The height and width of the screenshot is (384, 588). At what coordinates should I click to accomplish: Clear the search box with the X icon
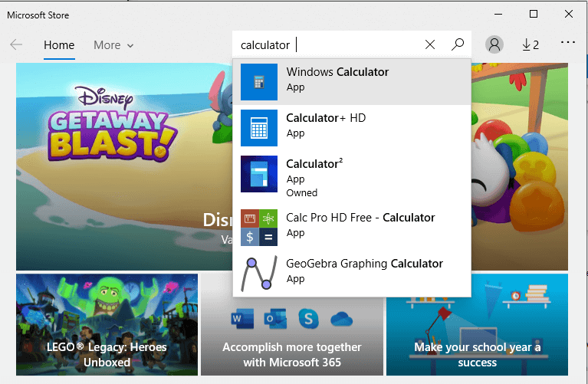point(430,44)
